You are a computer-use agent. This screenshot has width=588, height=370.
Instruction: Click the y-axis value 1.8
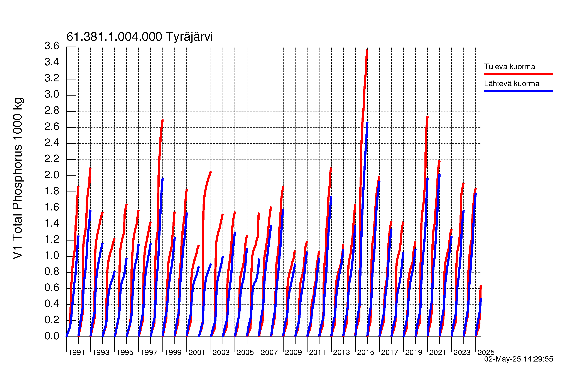(x=52, y=191)
